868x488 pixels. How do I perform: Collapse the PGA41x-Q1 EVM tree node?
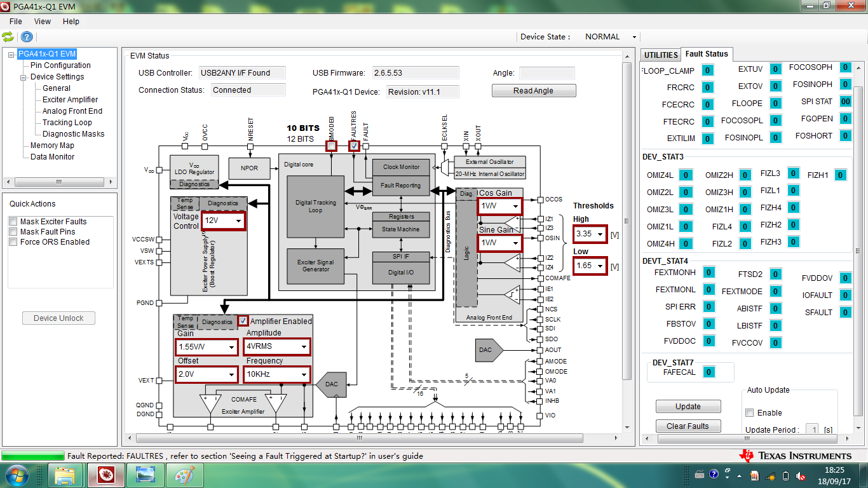click(11, 55)
